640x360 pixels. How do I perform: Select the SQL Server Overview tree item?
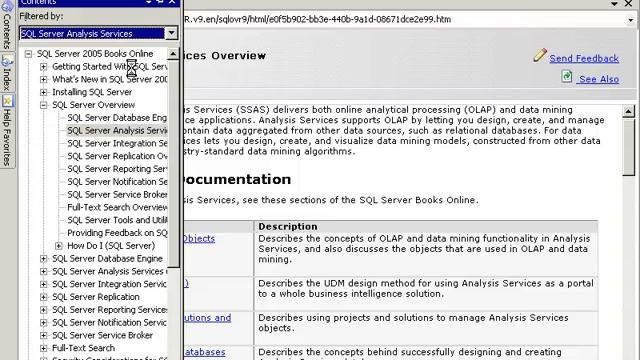pos(93,105)
